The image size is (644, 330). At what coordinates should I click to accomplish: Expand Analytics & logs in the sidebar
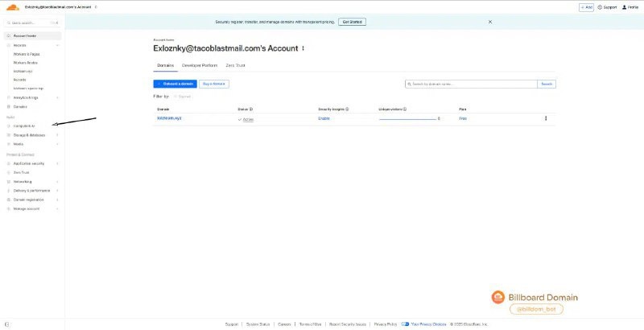(x=32, y=97)
